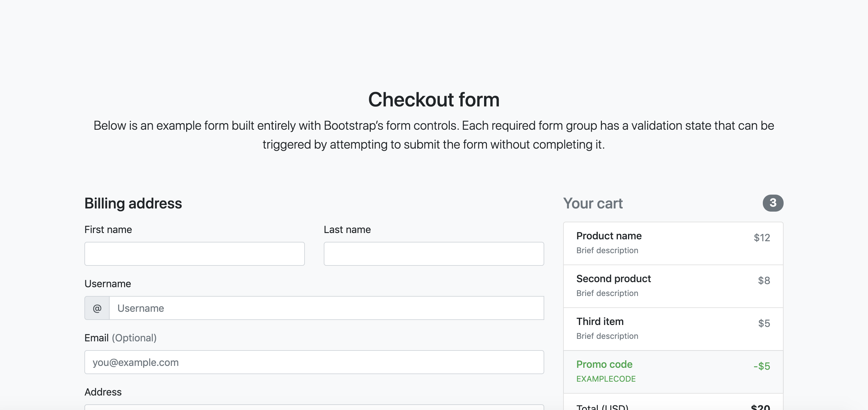Click the Username text field
868x410 pixels.
tap(326, 308)
